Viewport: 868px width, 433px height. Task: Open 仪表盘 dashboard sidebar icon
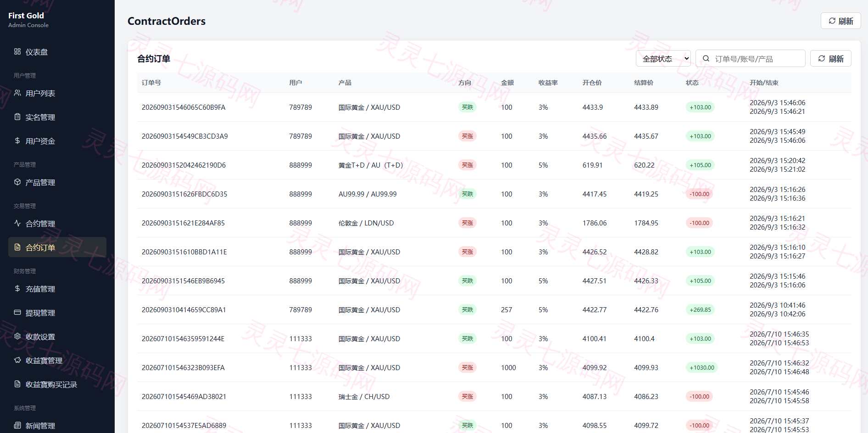17,51
